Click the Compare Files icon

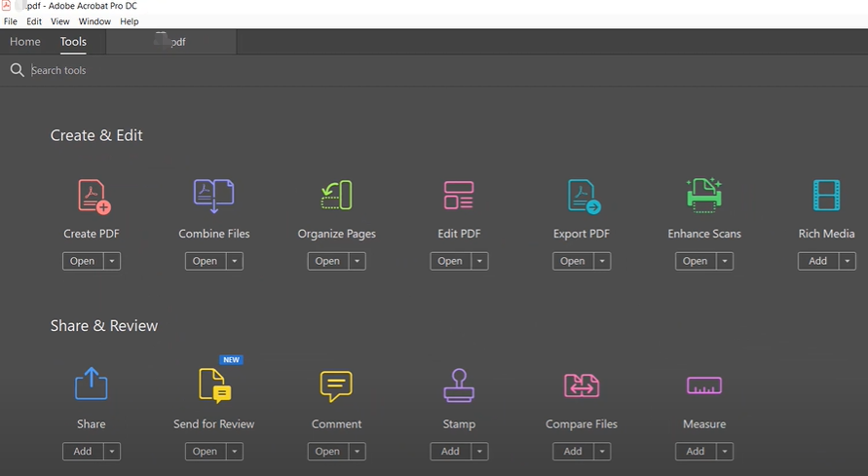point(582,385)
